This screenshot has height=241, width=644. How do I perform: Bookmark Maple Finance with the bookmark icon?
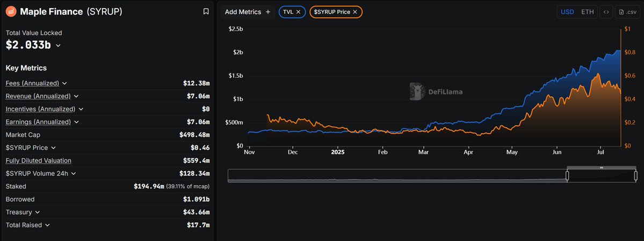click(206, 11)
